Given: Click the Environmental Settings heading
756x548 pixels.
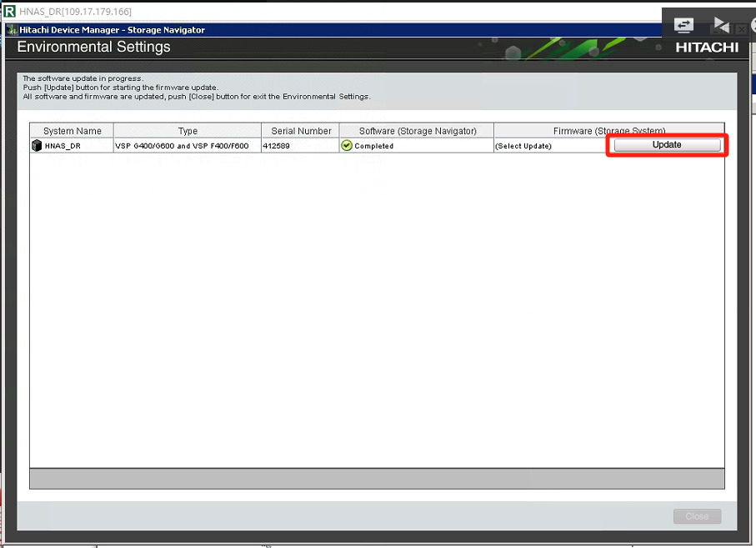Looking at the screenshot, I should click(93, 47).
